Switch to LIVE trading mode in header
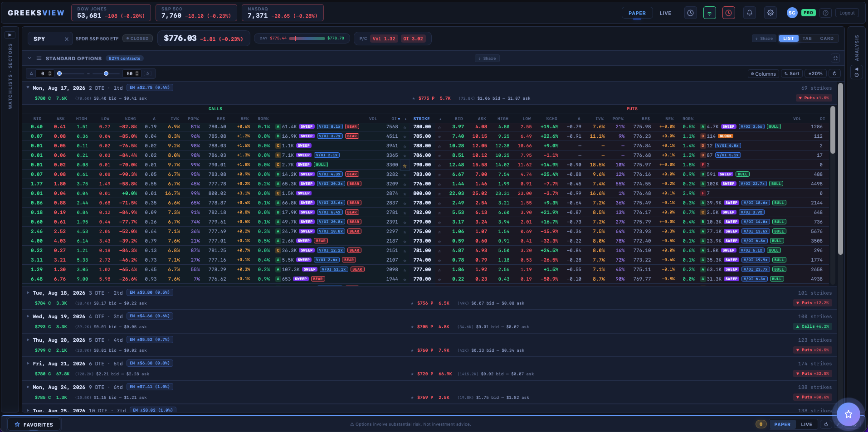Viewport: 868px width, 432px height. click(665, 13)
